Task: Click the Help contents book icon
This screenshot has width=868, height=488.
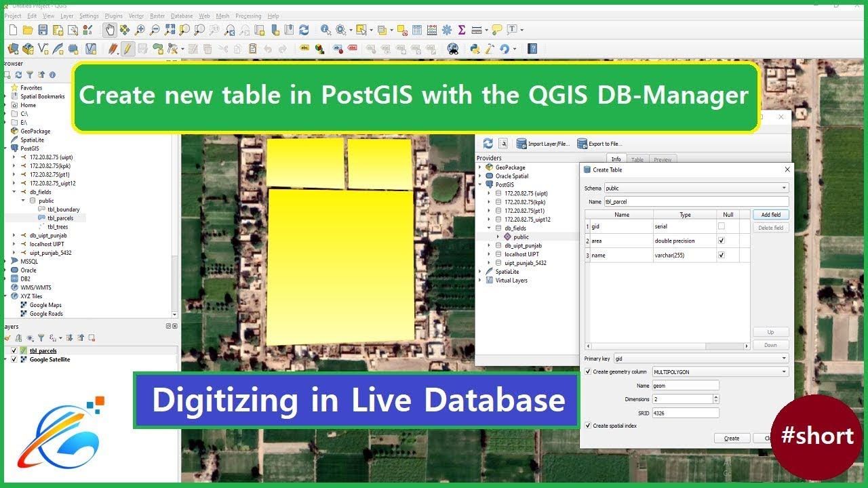Action: [x=532, y=49]
